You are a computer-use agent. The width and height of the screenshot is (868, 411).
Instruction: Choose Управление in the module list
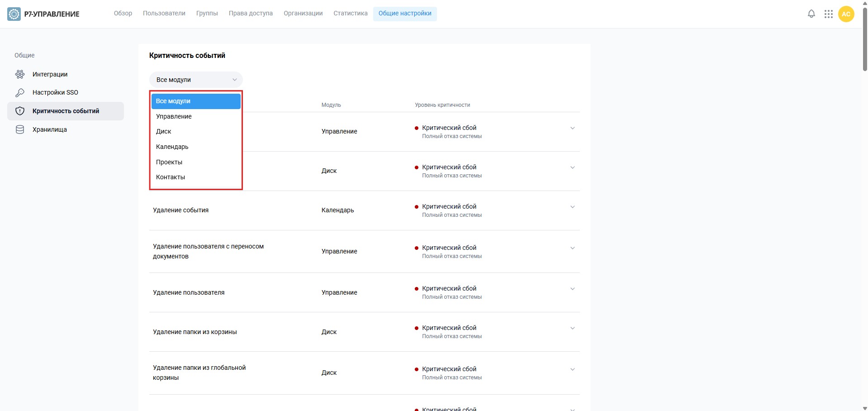[x=196, y=116]
